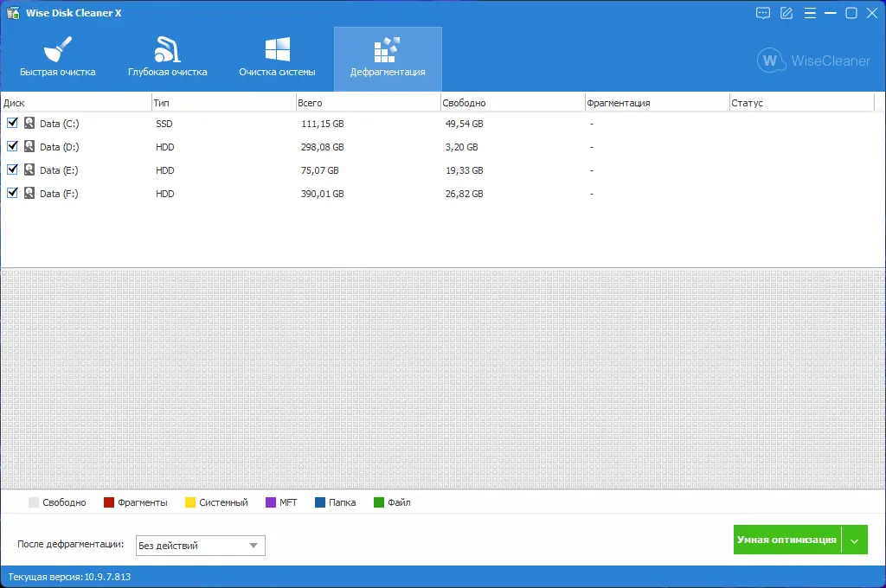Toggle the Data (F:) drive checkbox
This screenshot has height=588, width=886.
(12, 193)
